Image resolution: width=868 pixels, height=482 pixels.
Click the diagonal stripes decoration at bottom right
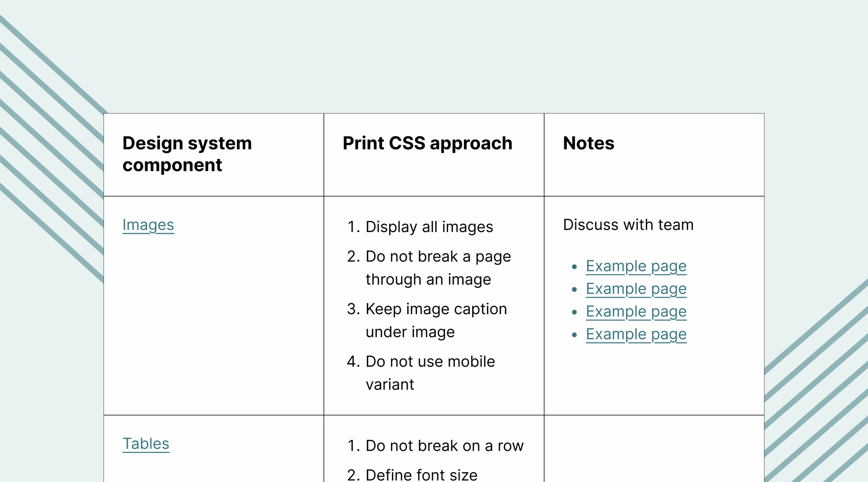(817, 390)
